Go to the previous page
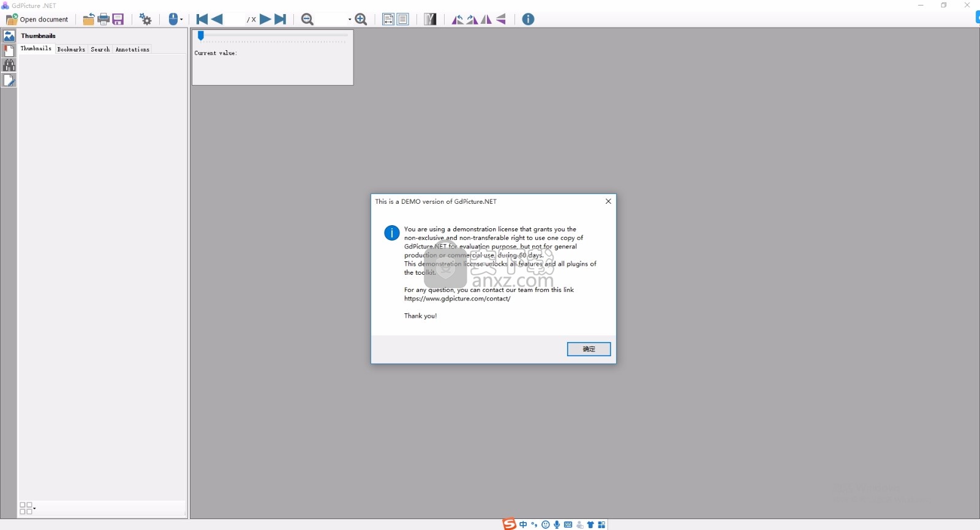The image size is (980, 530). [217, 20]
